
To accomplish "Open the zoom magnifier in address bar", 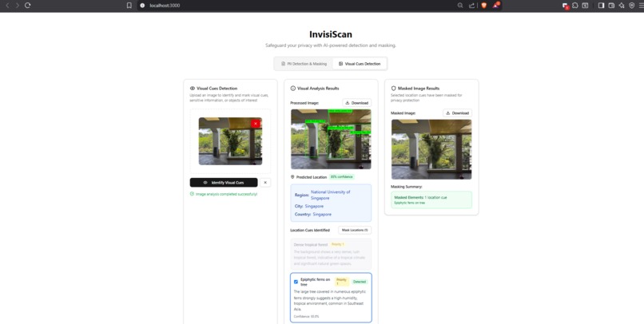I will point(460,6).
